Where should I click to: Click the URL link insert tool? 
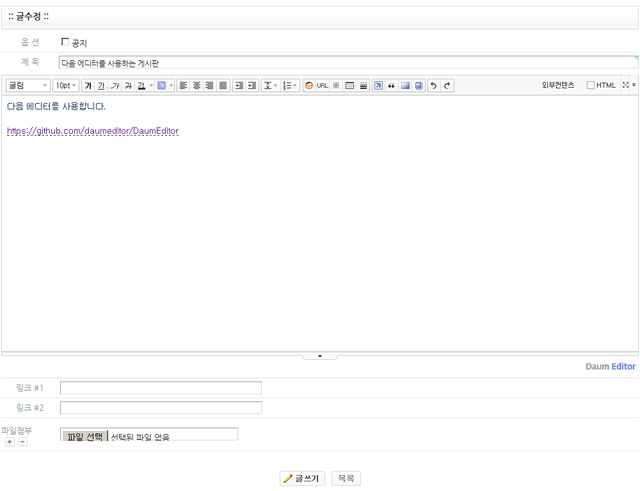coord(322,86)
